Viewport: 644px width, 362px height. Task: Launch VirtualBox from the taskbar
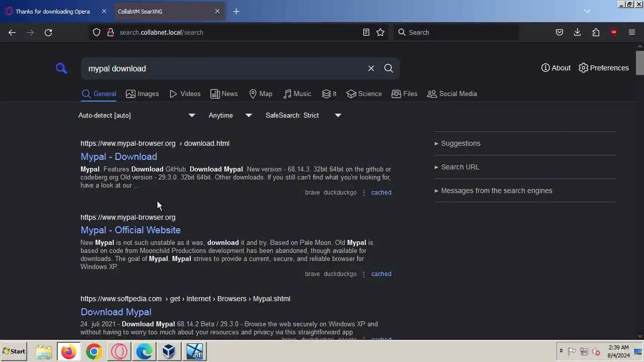pyautogui.click(x=169, y=351)
